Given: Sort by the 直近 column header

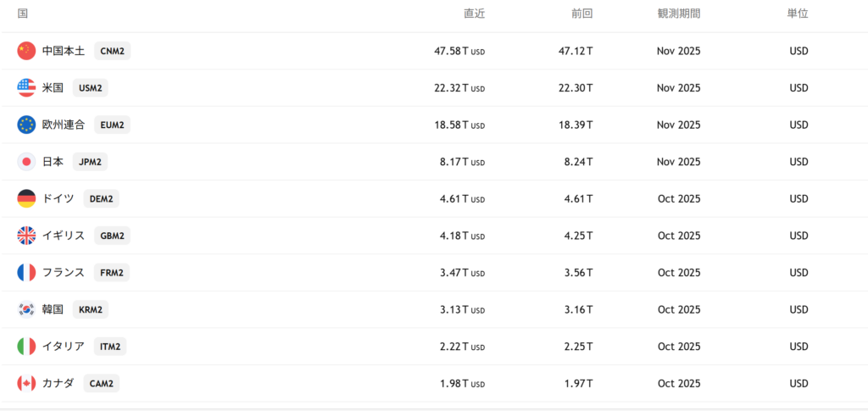Looking at the screenshot, I should tap(474, 14).
